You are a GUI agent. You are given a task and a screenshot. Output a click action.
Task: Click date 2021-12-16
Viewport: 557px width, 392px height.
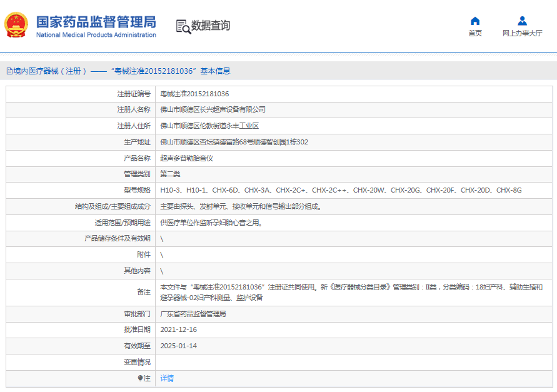click(x=179, y=330)
